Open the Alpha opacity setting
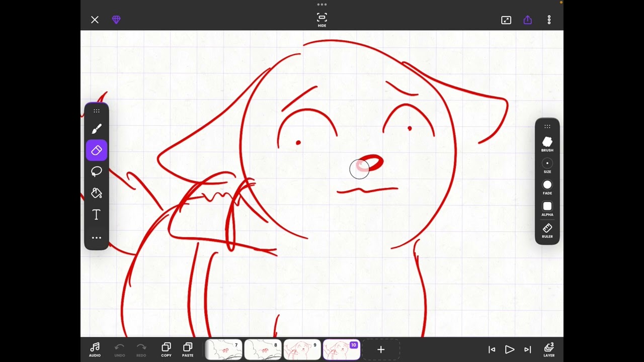Screen dimensions: 644x362 coord(547,209)
